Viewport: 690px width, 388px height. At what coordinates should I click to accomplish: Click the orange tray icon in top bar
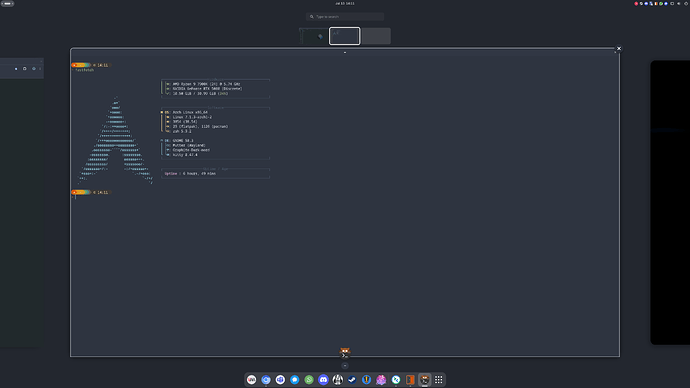click(656, 4)
